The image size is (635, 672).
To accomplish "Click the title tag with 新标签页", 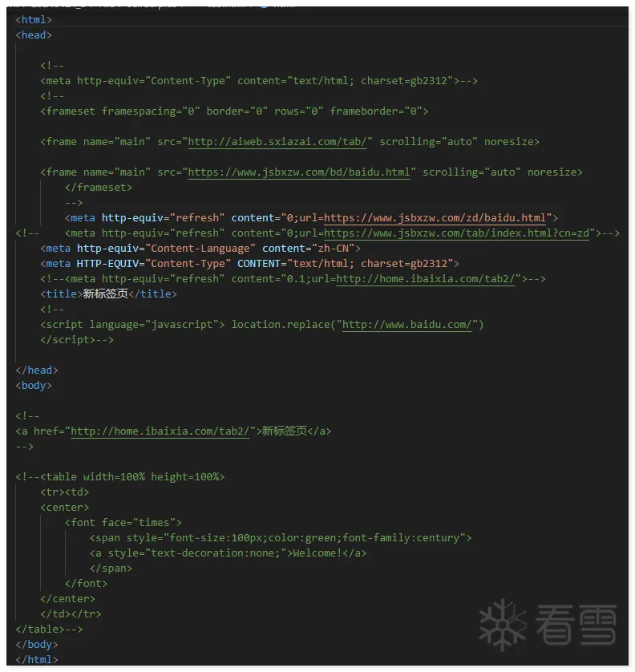I will [108, 294].
